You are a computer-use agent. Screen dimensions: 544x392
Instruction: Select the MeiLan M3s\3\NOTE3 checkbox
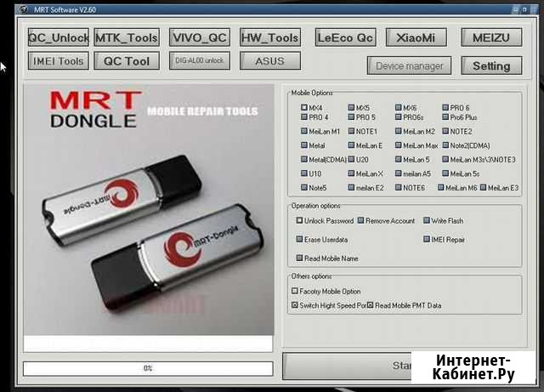click(x=445, y=159)
